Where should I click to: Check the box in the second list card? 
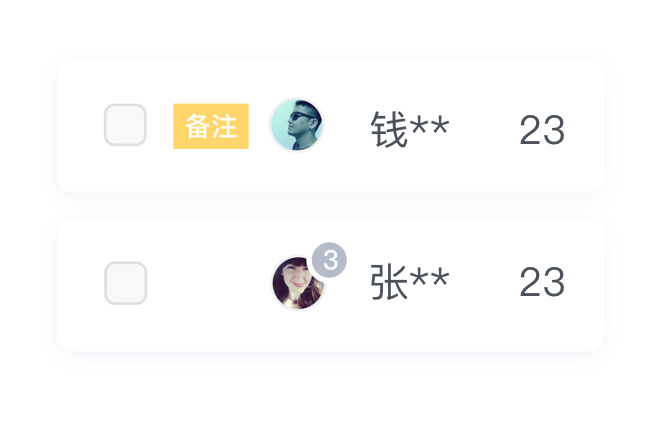coord(125,283)
